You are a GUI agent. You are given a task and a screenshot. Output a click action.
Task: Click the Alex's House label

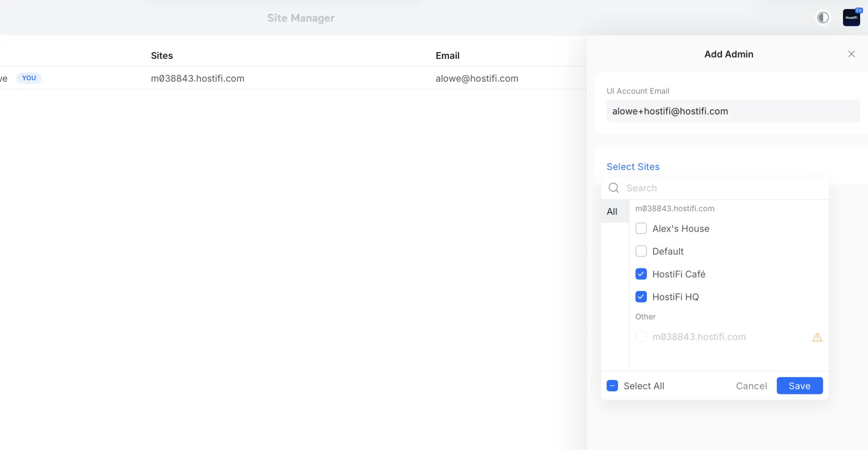(681, 229)
